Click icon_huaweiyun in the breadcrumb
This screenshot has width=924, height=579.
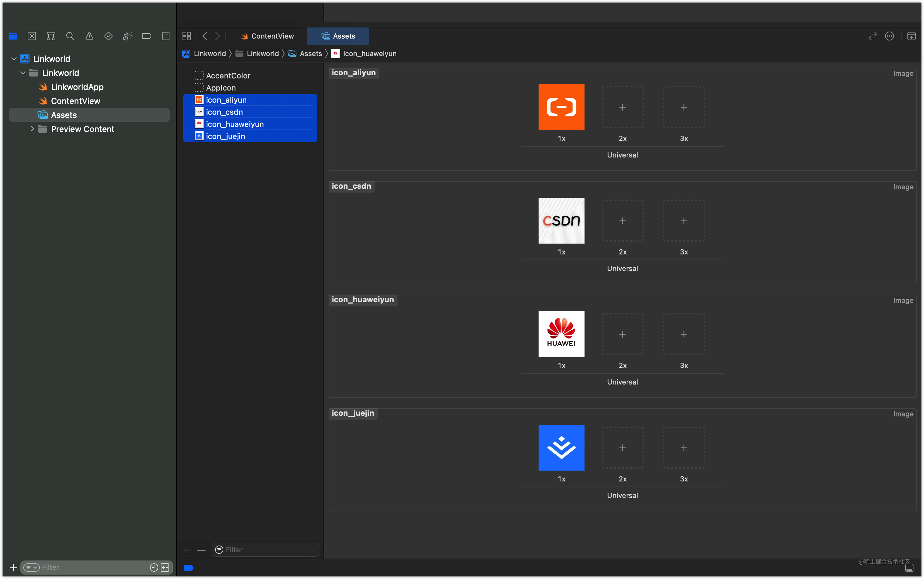[364, 54]
